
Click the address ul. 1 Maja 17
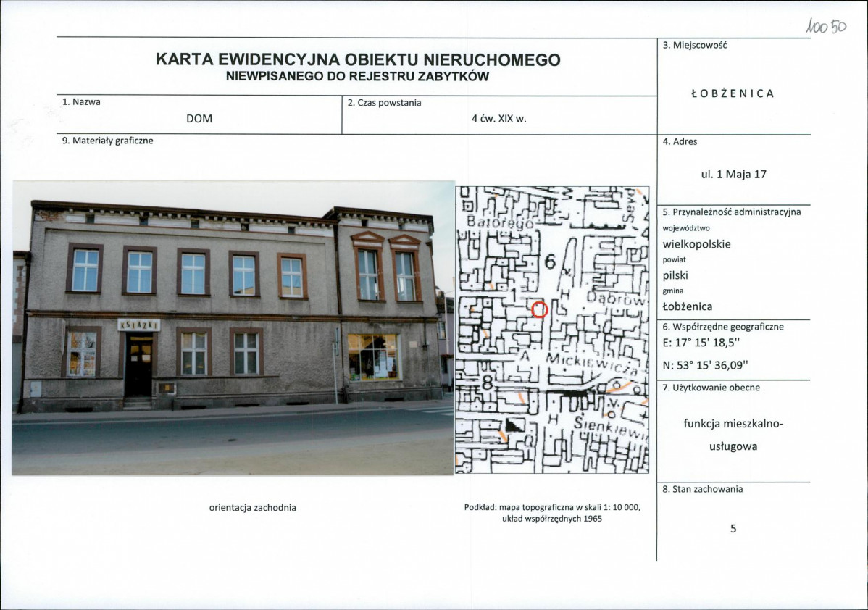tap(734, 174)
